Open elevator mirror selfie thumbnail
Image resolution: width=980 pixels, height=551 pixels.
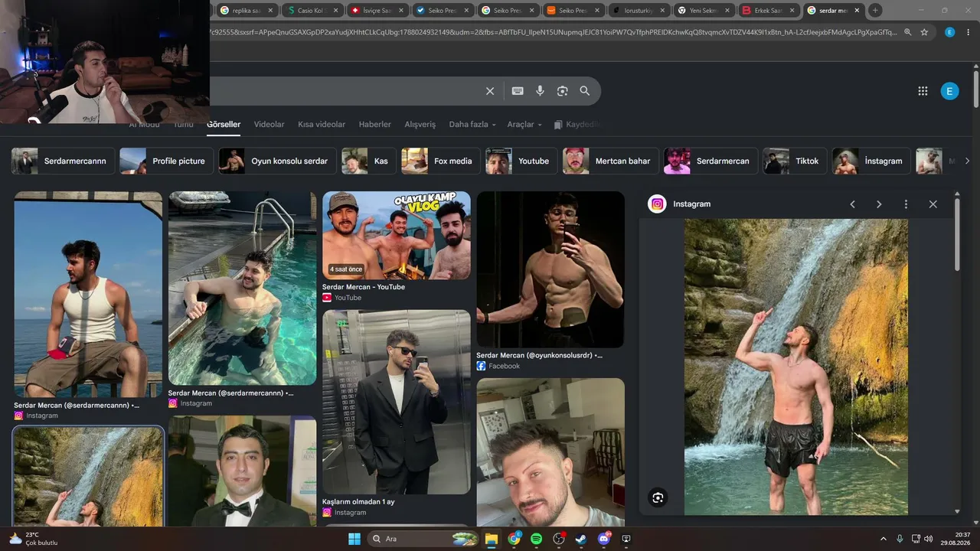(397, 402)
